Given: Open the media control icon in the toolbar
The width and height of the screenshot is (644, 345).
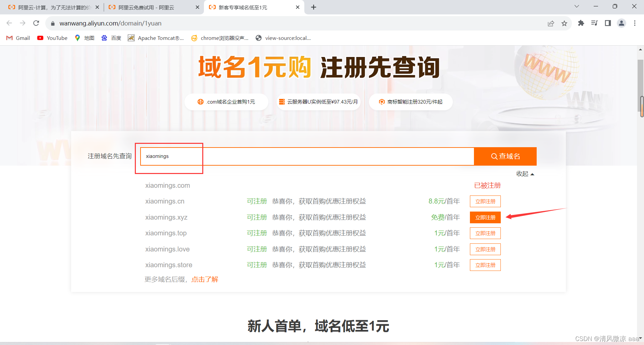Looking at the screenshot, I should tap(594, 23).
